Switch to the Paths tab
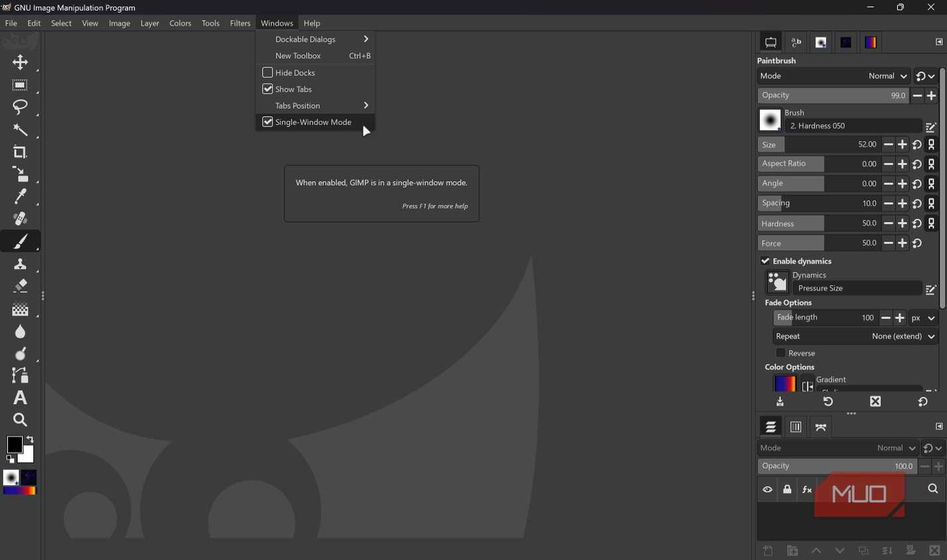Viewport: 947px width, 560px height. point(821,427)
